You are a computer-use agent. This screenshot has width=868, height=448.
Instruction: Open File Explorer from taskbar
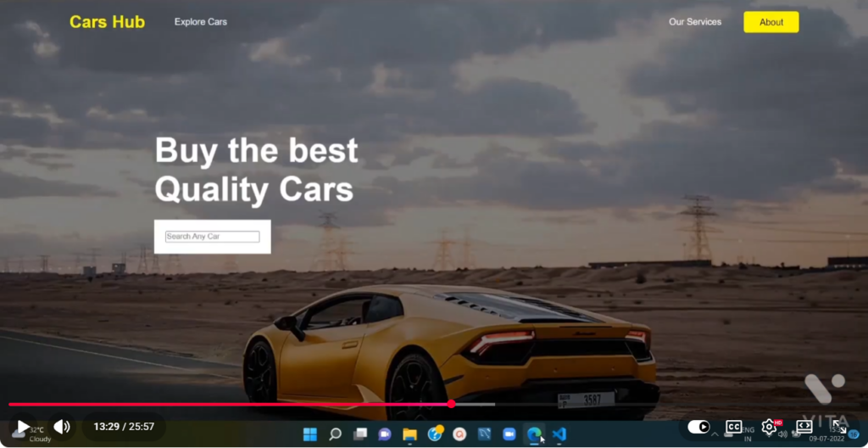pos(409,434)
